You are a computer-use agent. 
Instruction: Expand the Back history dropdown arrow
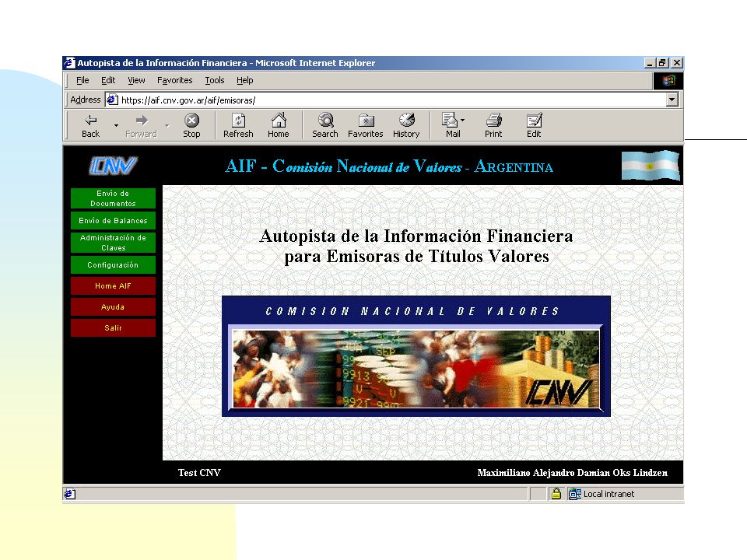[116, 126]
